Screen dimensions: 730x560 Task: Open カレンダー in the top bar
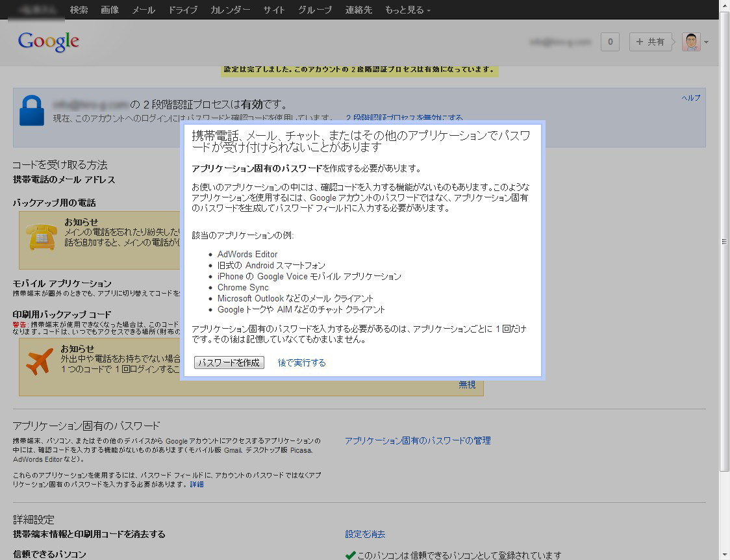[x=230, y=10]
